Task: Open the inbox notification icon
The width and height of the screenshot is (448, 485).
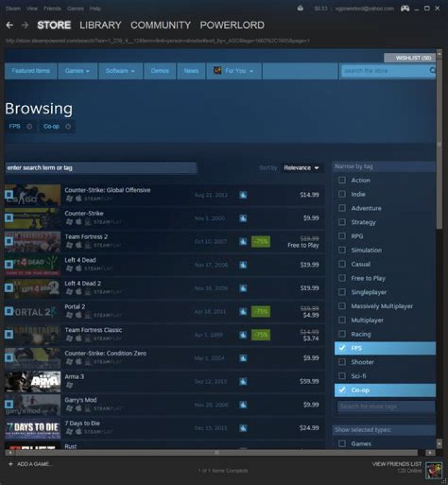Action: (x=300, y=8)
